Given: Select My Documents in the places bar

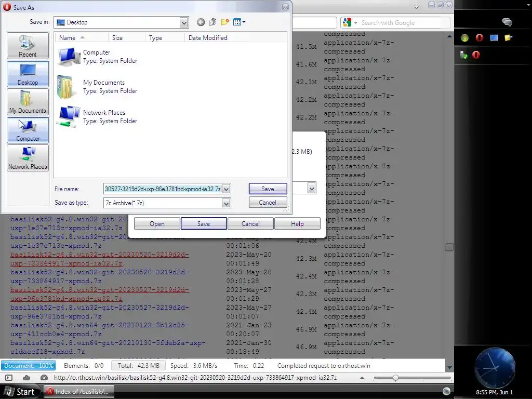Looking at the screenshot, I should [x=28, y=102].
